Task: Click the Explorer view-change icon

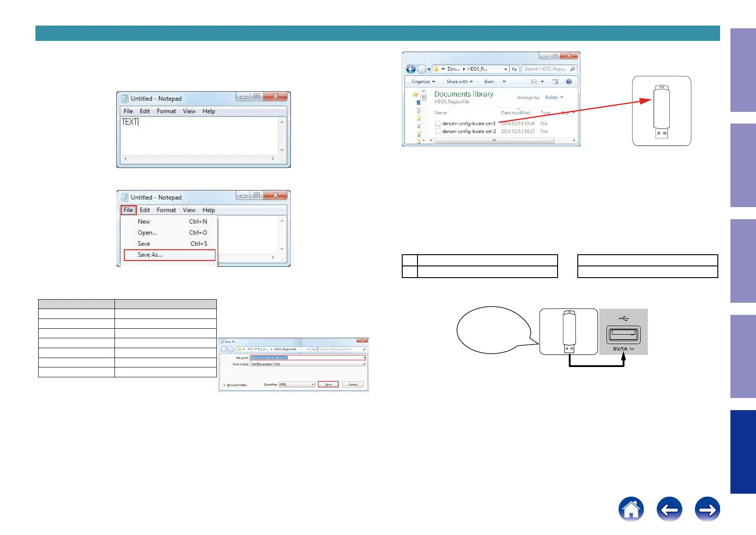Action: pos(534,82)
